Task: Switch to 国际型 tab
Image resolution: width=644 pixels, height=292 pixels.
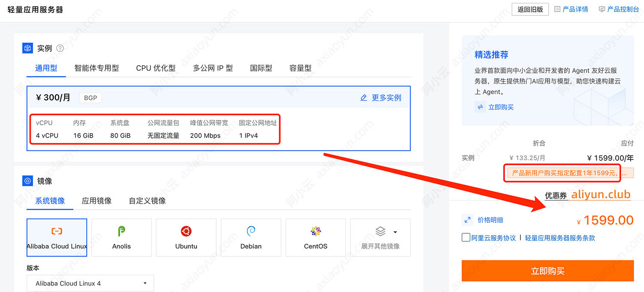Action: click(x=261, y=68)
